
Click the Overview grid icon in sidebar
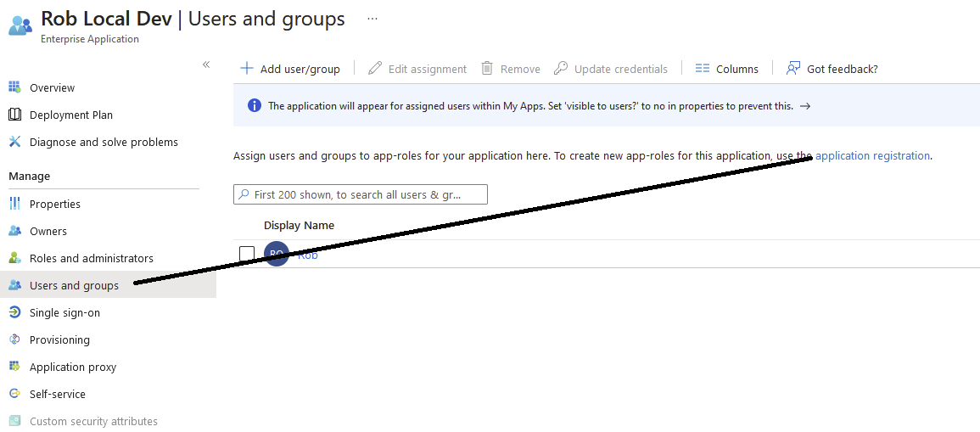coord(15,87)
